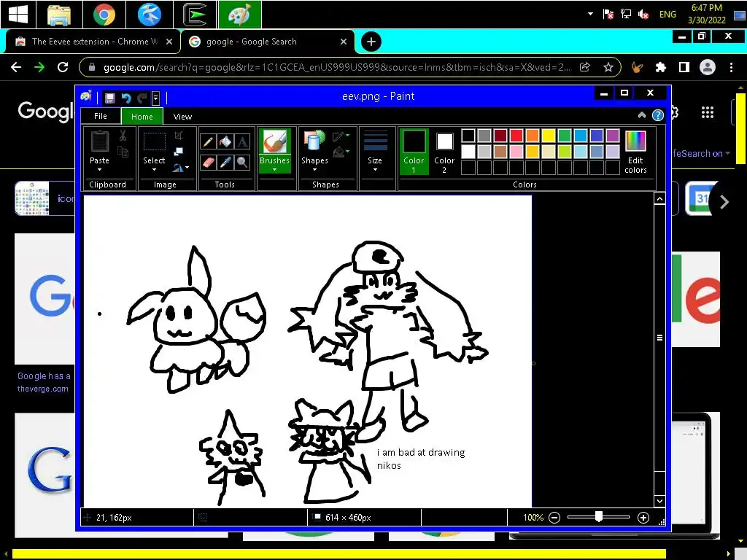The width and height of the screenshot is (747, 560).
Task: Click the Select rectangle icon
Action: click(155, 141)
